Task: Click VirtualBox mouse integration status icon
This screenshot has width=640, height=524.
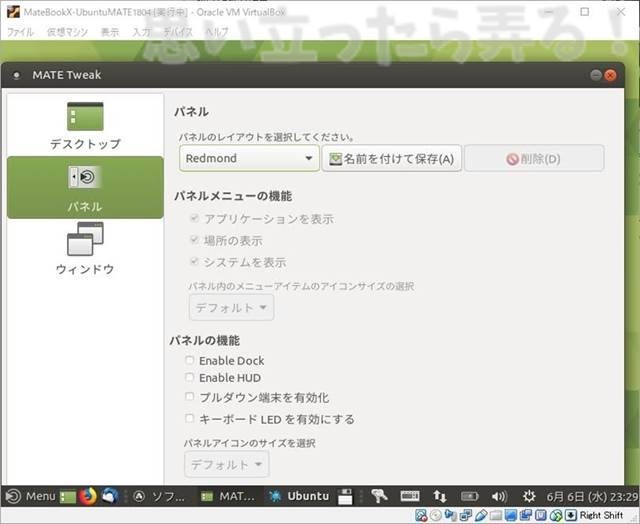Action: tap(556, 515)
